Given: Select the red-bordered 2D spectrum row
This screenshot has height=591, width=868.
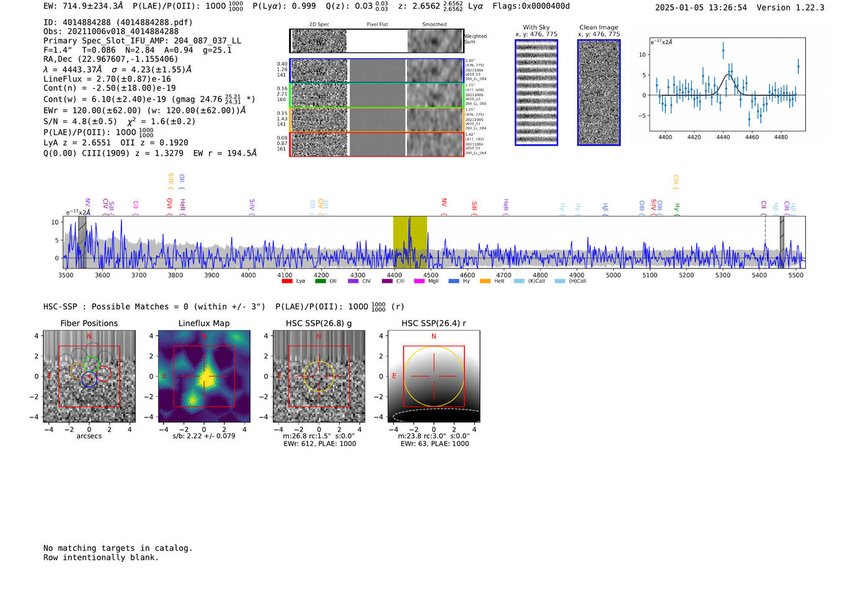Looking at the screenshot, I should click(377, 144).
